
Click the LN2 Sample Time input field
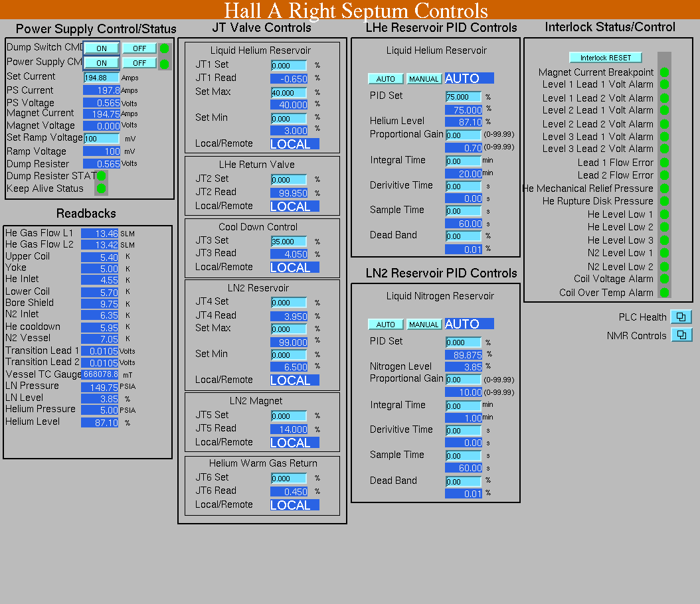coord(464,456)
